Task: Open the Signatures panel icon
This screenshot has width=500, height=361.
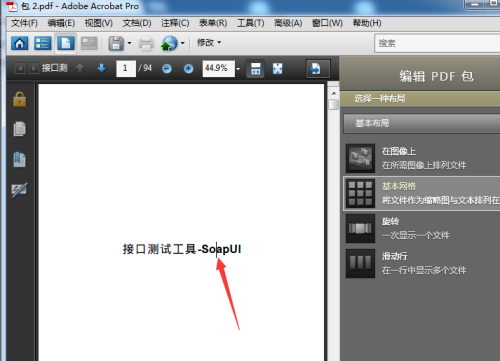Action: (20, 190)
